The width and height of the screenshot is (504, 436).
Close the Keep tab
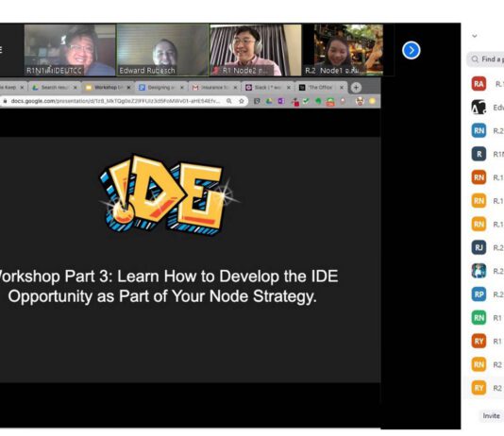(22, 88)
